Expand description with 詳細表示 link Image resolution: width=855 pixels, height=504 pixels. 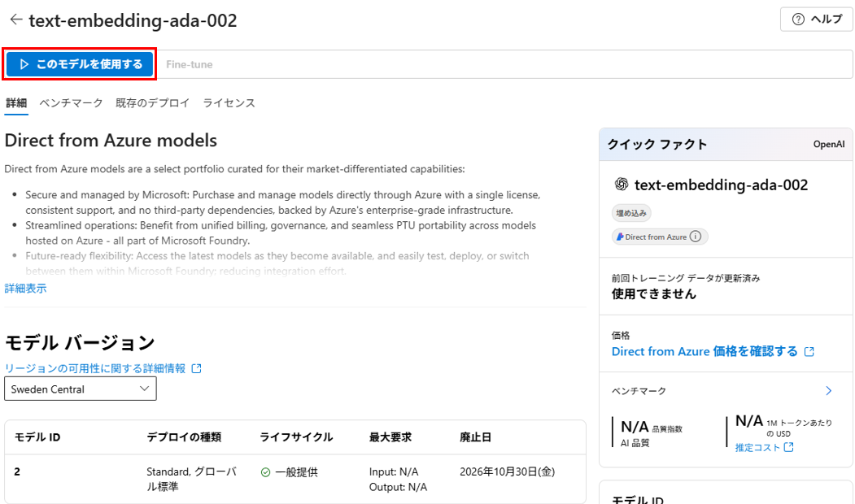26,289
